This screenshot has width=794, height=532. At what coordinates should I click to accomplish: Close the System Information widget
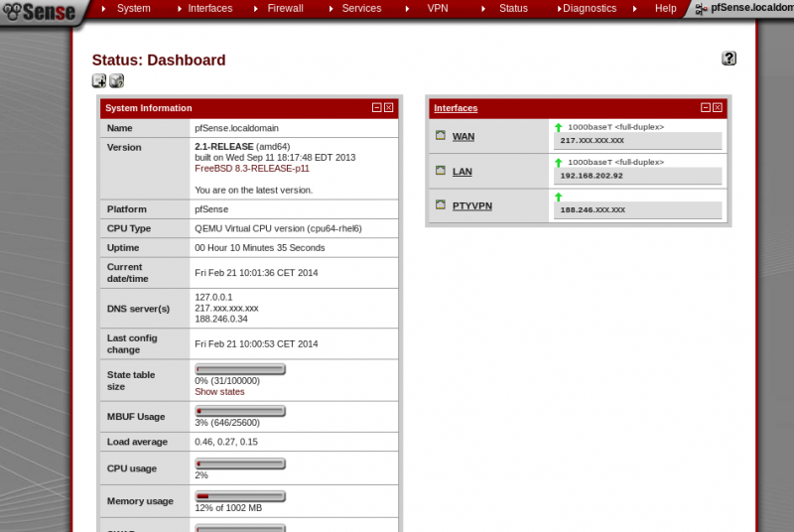[388, 107]
